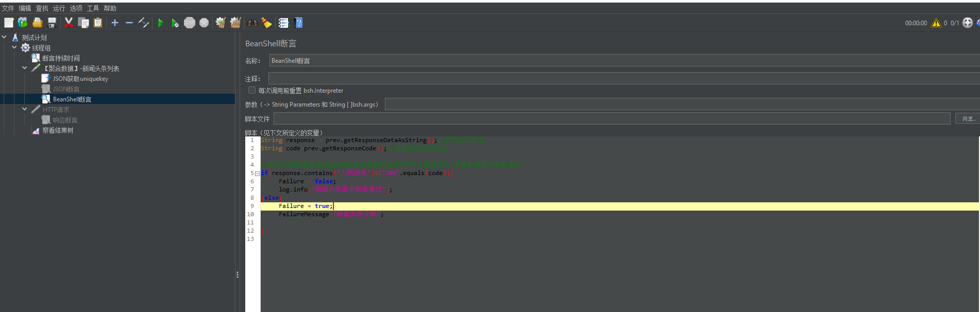Screen dimensions: 980x312
Task: Clear all results with double broom icon
Action: [235, 23]
